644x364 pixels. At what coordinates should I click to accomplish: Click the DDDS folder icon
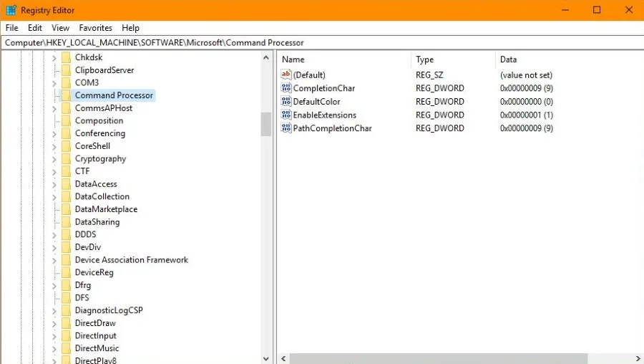click(x=66, y=234)
